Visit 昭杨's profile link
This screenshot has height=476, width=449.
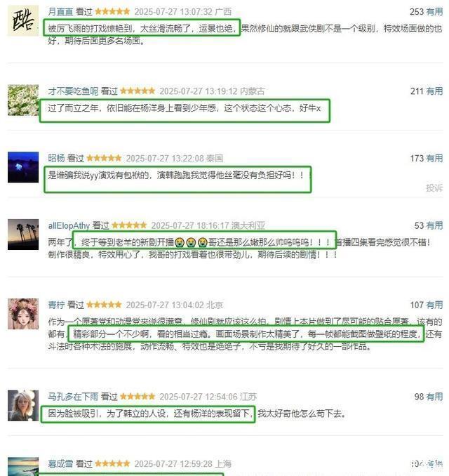[56, 159]
